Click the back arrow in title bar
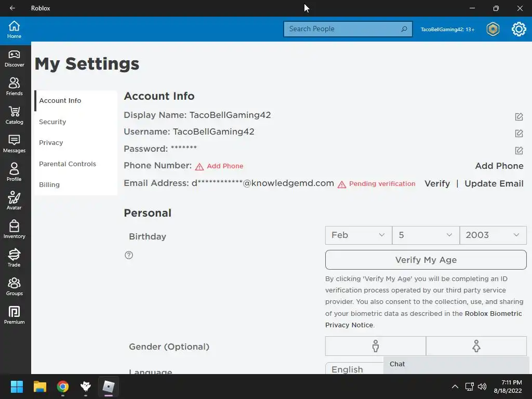532x399 pixels. (x=12, y=8)
